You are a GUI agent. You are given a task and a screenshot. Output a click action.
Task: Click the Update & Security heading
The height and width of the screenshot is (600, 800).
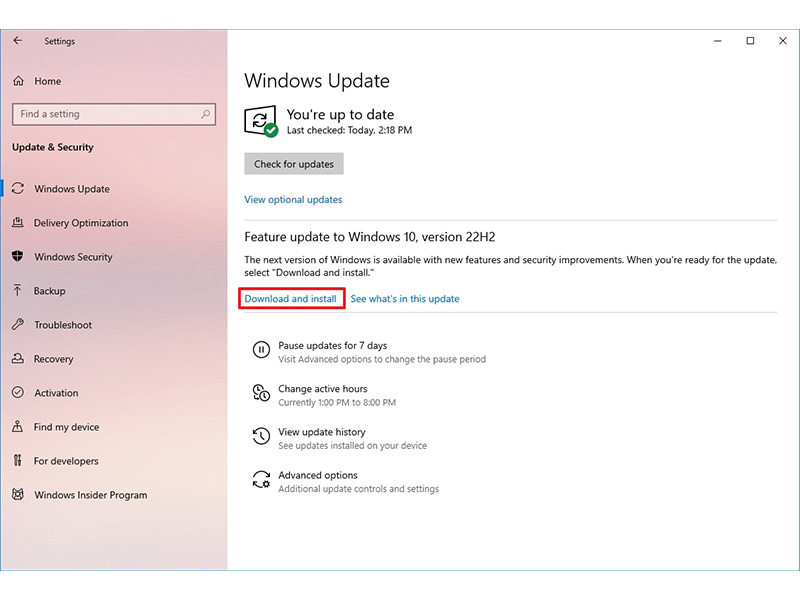pyautogui.click(x=53, y=147)
